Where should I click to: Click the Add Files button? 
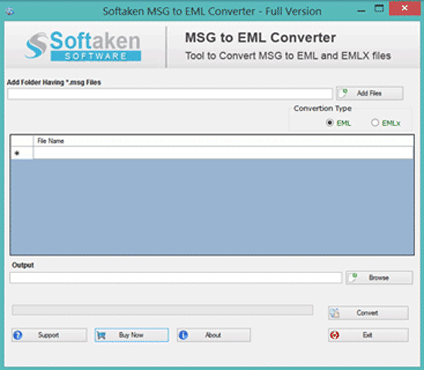coord(370,93)
